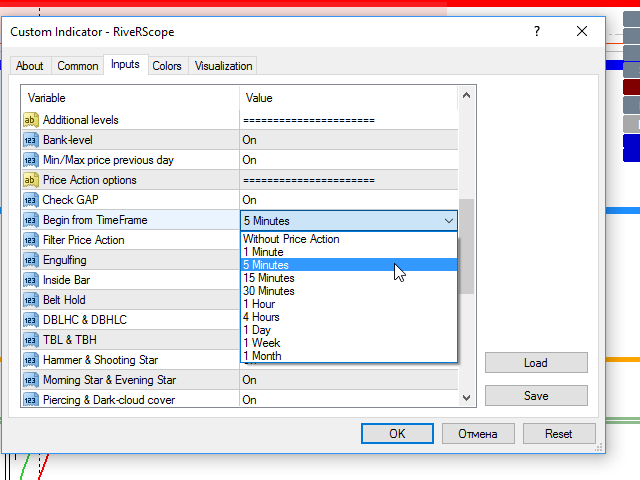
Task: Click the Price Action options string icon
Action: [30, 180]
